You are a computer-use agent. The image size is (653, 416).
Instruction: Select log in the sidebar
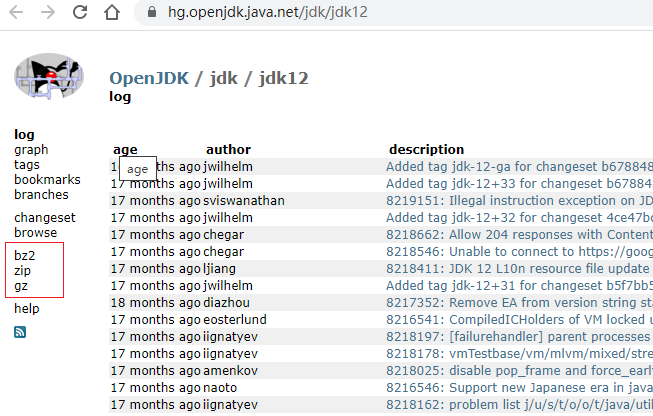tap(24, 135)
